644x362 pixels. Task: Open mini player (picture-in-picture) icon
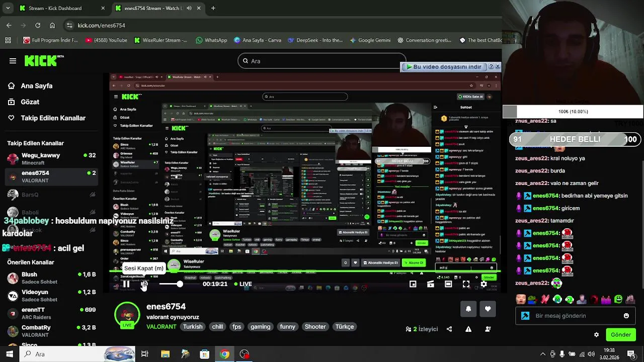tap(413, 284)
